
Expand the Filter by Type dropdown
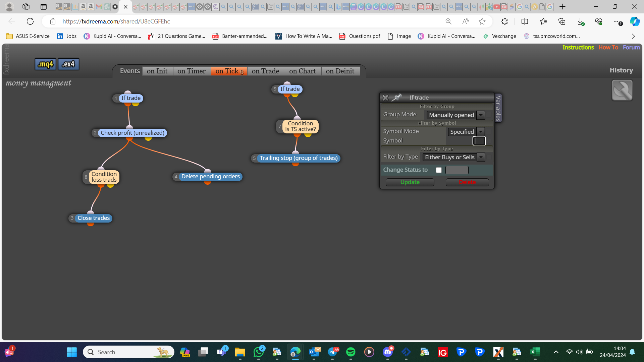coord(481,157)
